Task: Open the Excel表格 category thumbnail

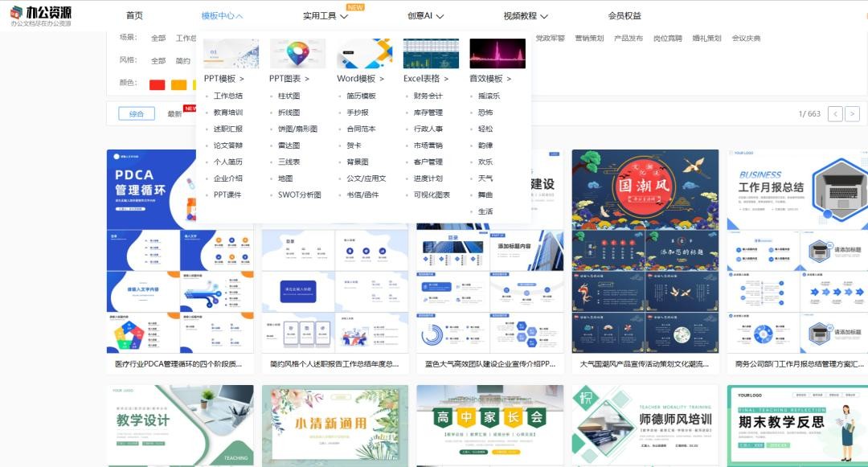Action: tap(431, 53)
